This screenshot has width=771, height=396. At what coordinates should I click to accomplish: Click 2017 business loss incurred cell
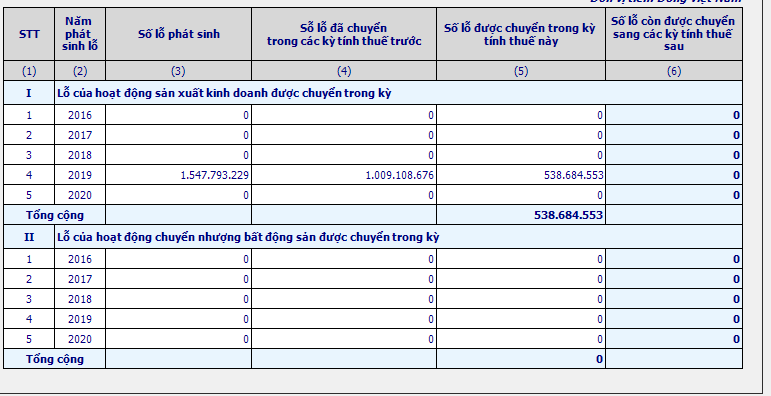tap(178, 135)
